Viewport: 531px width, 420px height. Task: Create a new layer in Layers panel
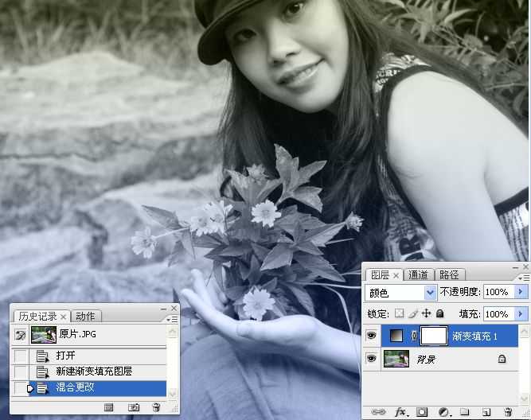click(x=486, y=412)
